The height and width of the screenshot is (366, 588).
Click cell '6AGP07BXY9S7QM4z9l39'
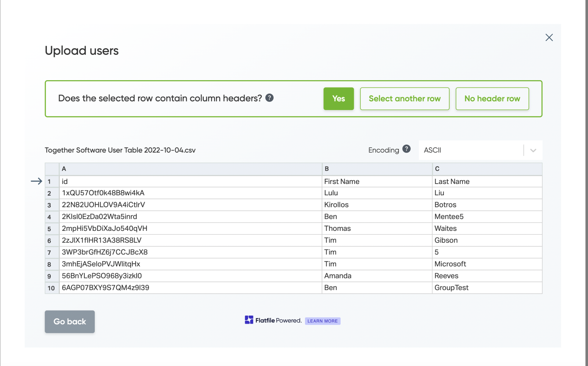[191, 288]
